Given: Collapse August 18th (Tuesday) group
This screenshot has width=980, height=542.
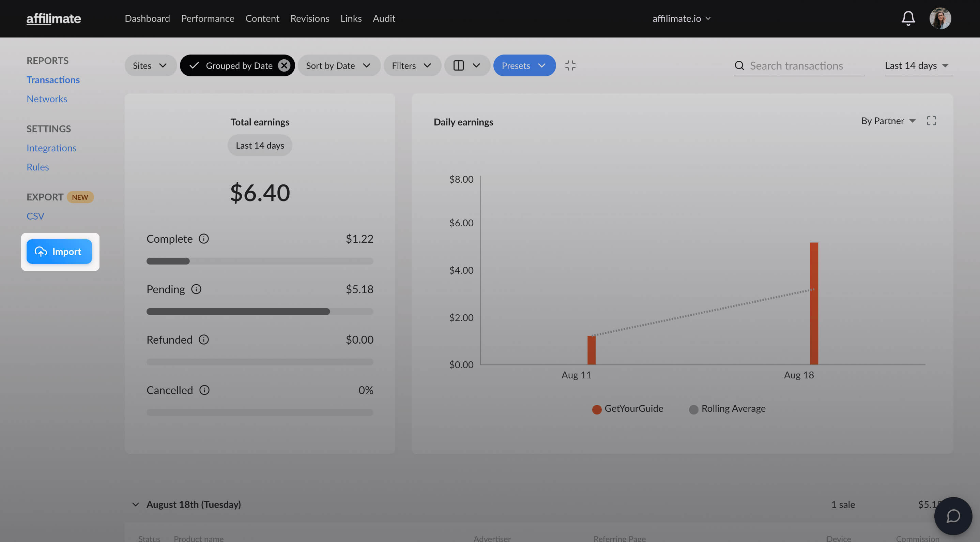Looking at the screenshot, I should [x=135, y=504].
